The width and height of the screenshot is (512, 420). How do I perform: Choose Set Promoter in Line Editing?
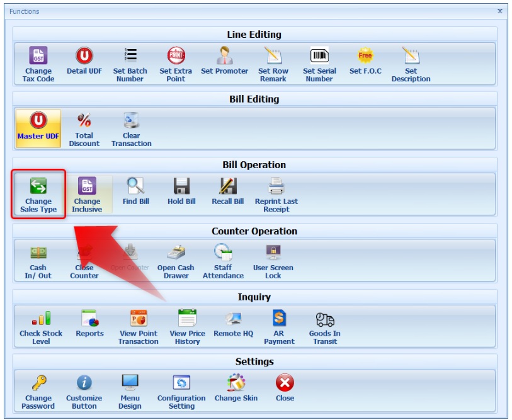click(x=224, y=57)
